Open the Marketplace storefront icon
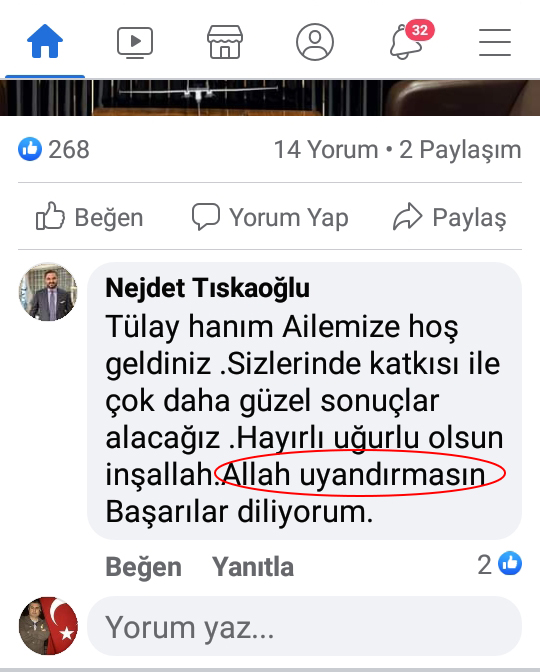 [225, 42]
